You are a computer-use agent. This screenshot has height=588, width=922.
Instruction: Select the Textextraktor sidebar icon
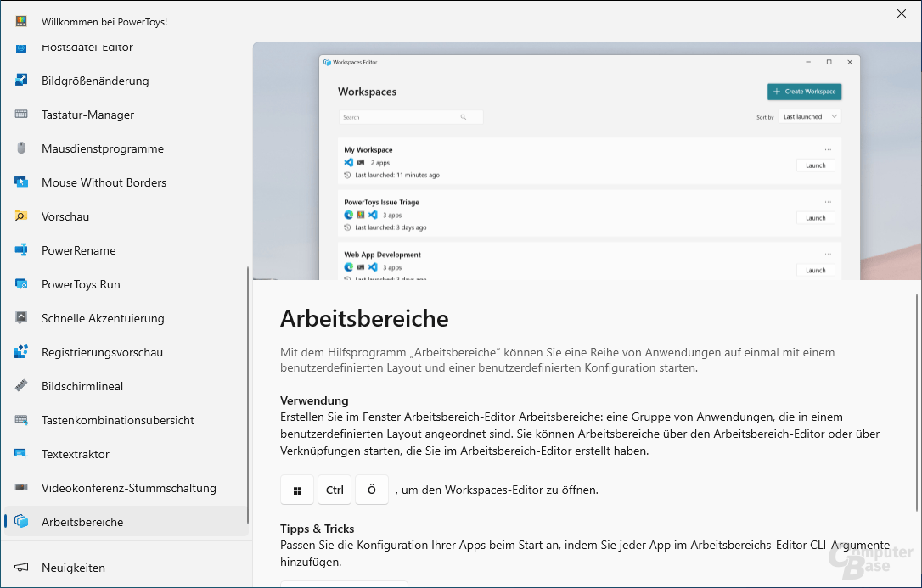(x=24, y=454)
